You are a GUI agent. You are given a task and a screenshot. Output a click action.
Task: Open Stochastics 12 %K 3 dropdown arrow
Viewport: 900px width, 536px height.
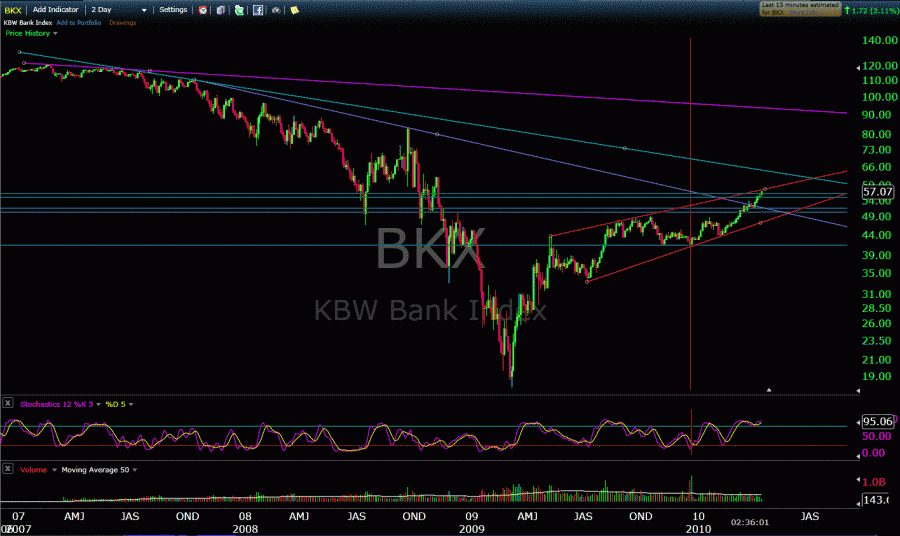pyautogui.click(x=98, y=405)
